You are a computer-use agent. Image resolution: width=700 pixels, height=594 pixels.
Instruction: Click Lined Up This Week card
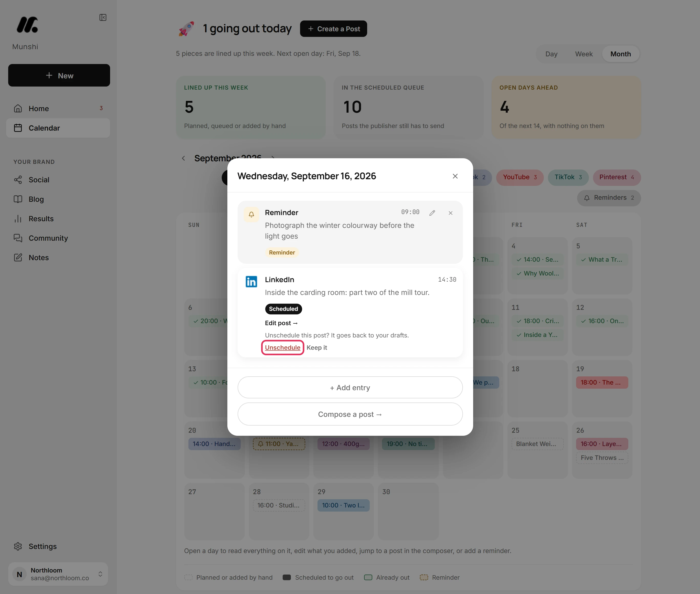click(x=250, y=107)
